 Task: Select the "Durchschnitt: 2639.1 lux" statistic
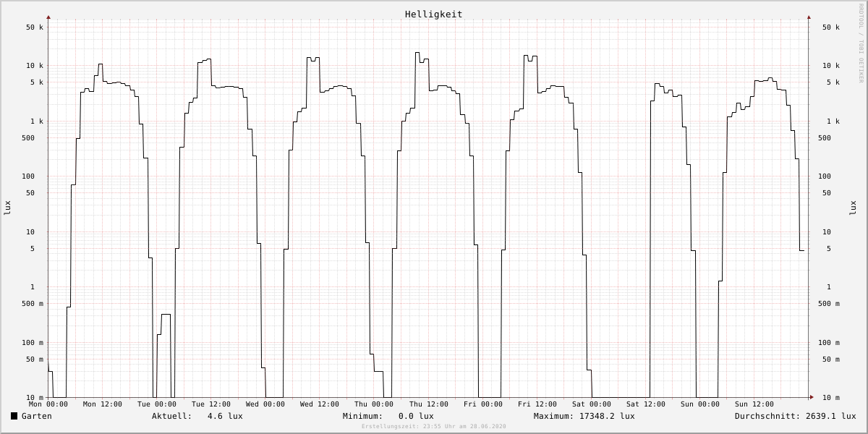pos(796,416)
